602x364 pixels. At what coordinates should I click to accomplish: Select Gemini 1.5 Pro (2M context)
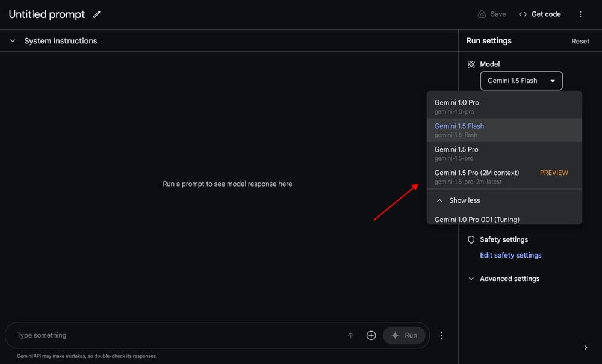click(477, 176)
